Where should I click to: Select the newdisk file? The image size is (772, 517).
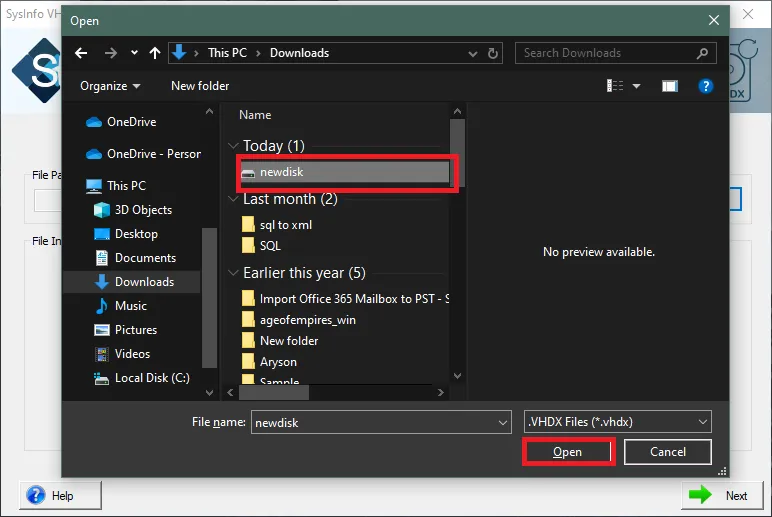point(281,172)
